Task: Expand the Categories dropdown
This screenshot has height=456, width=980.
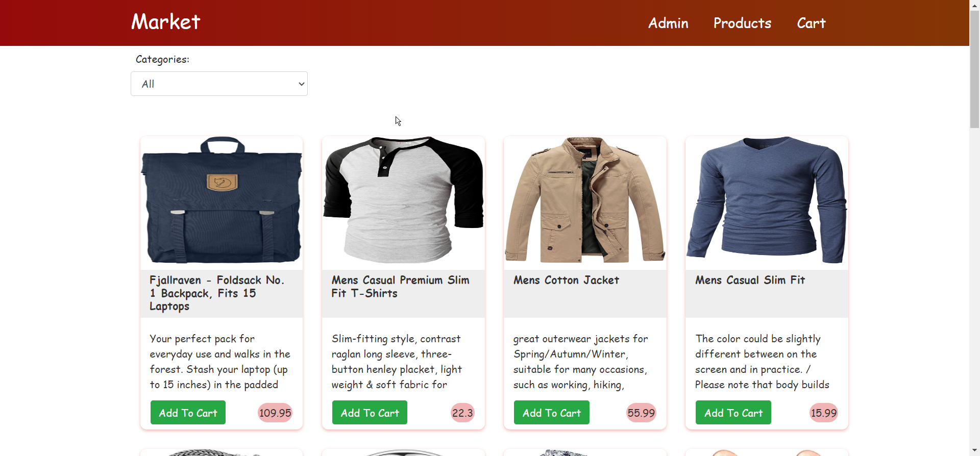Action: pos(219,84)
